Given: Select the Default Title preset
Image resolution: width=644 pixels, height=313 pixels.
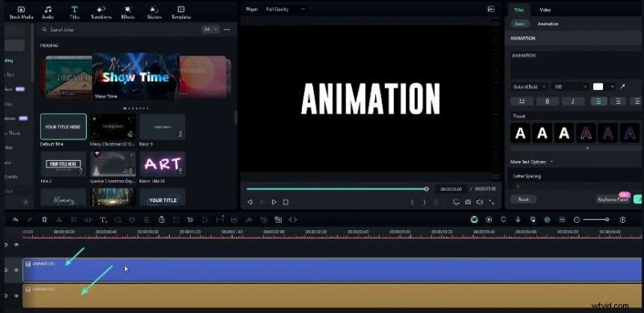Looking at the screenshot, I should pyautogui.click(x=64, y=127).
